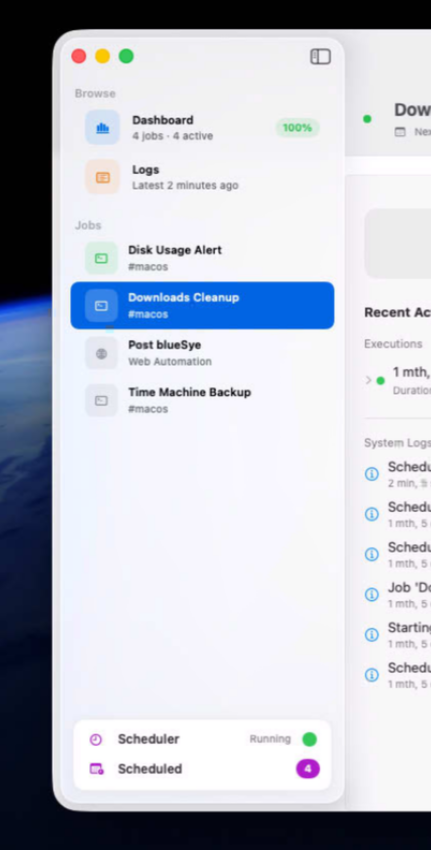Screen dimensions: 431x850
Task: Click the 'Recent Ac' heading
Action: tap(397, 313)
